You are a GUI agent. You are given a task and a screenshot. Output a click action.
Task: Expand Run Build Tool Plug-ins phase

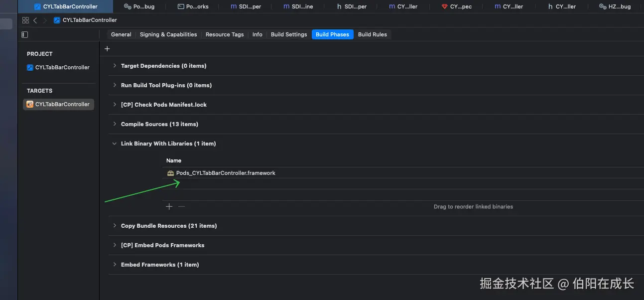[x=115, y=85]
